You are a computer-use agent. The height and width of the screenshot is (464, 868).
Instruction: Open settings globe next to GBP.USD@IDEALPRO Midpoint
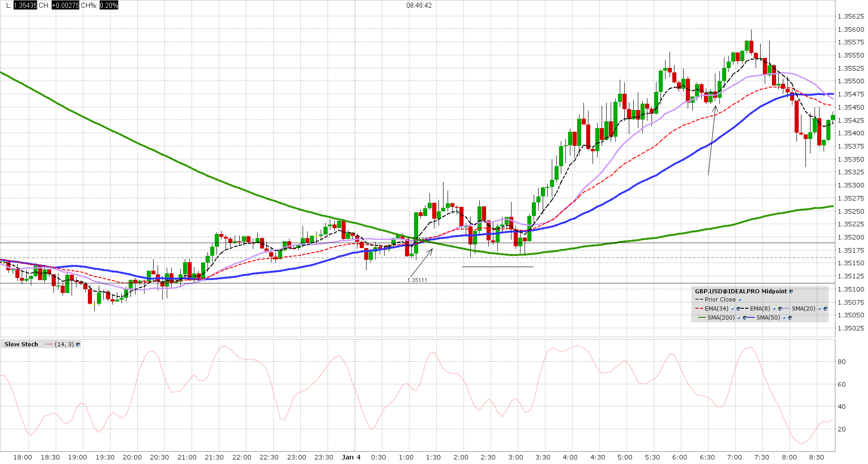pyautogui.click(x=791, y=292)
